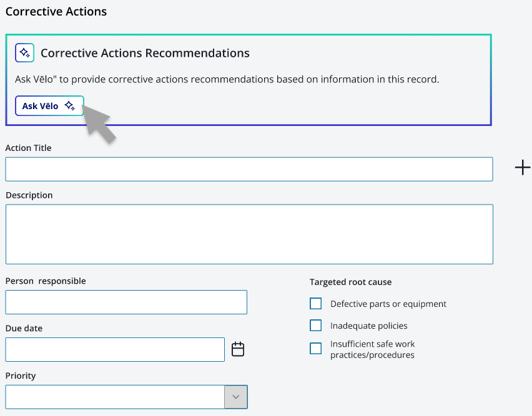Click the sparkle icon beside Corrective Actions Recommendations
This screenshot has height=416, width=532.
pos(24,53)
